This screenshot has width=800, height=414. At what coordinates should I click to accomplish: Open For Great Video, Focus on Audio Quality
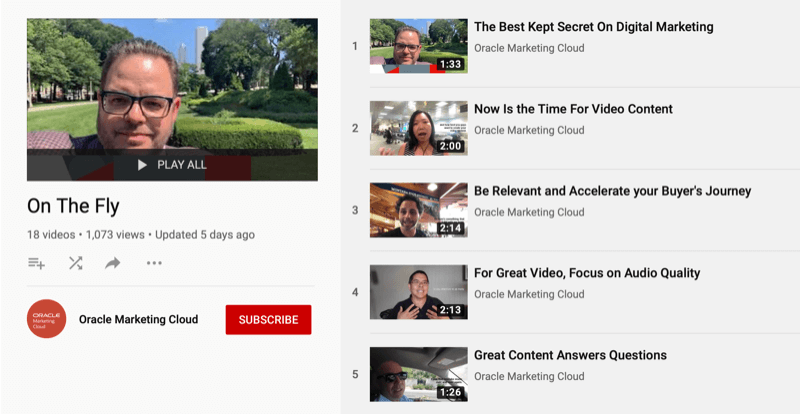click(587, 273)
